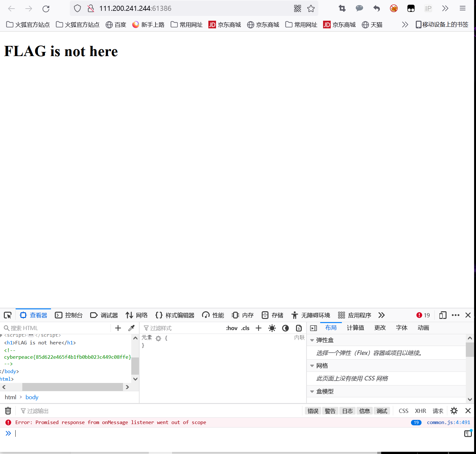This screenshot has height=454, width=476.
Task: Open the QR code generator in address bar
Action: tap(298, 9)
